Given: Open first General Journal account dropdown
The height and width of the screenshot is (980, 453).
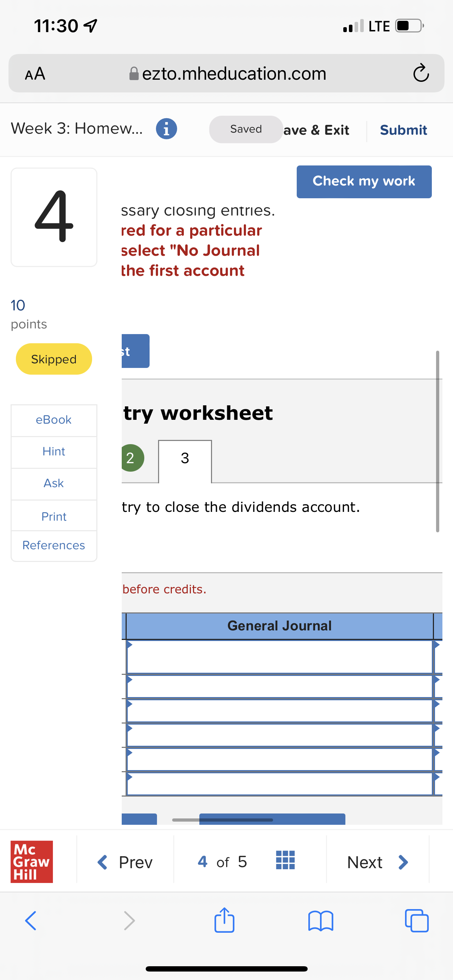Looking at the screenshot, I should point(279,657).
